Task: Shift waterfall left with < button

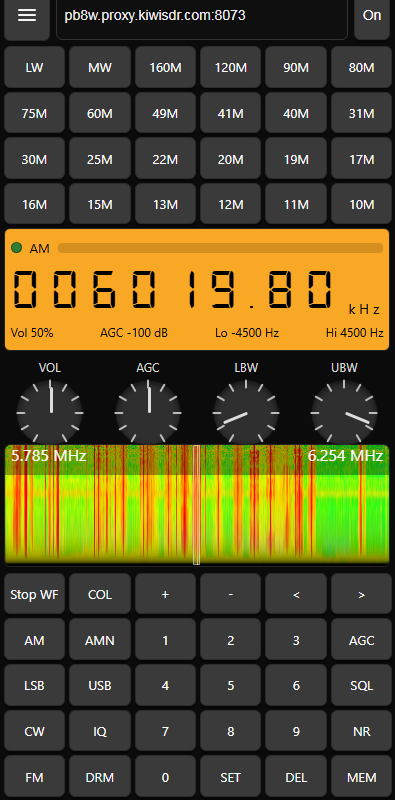Action: pyautogui.click(x=296, y=594)
